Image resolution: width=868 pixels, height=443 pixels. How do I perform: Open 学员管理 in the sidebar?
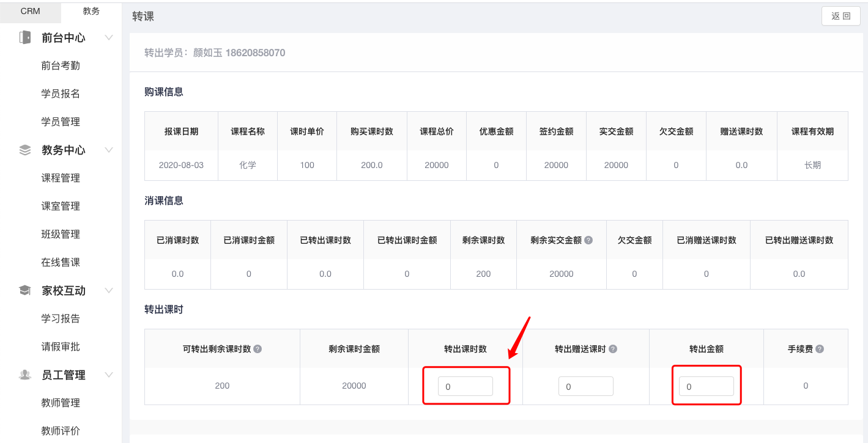[61, 122]
